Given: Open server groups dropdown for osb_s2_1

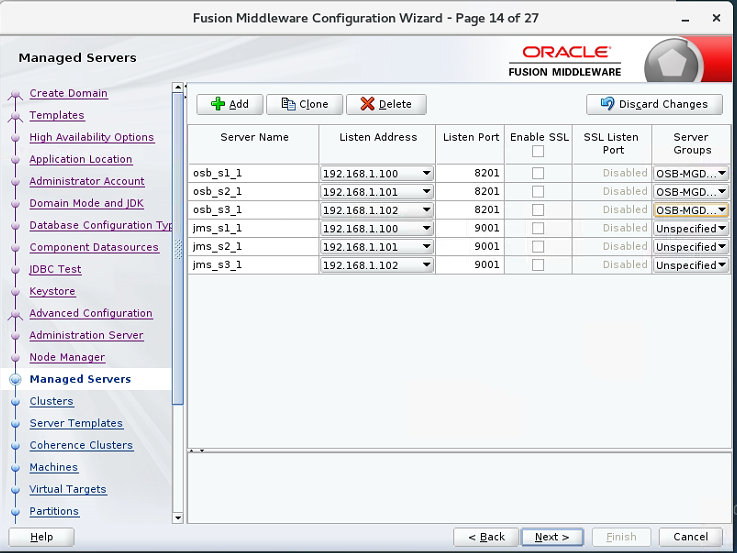Looking at the screenshot, I should [690, 192].
